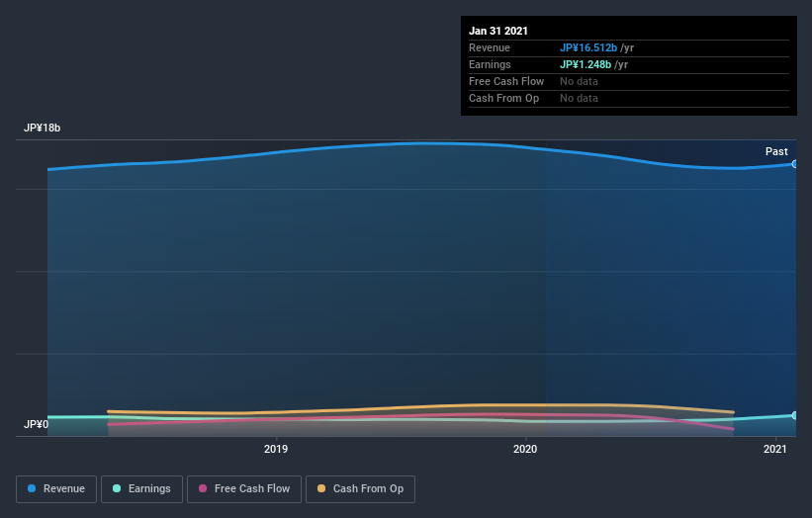Image resolution: width=812 pixels, height=518 pixels.
Task: Select the Earnings data point at 2021
Action: (x=795, y=415)
